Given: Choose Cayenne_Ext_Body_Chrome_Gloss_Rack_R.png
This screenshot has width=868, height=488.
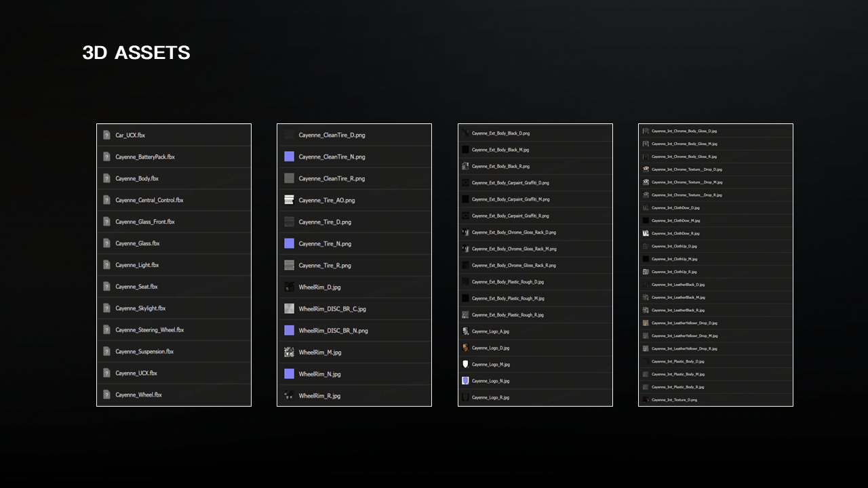Looking at the screenshot, I should coord(513,266).
